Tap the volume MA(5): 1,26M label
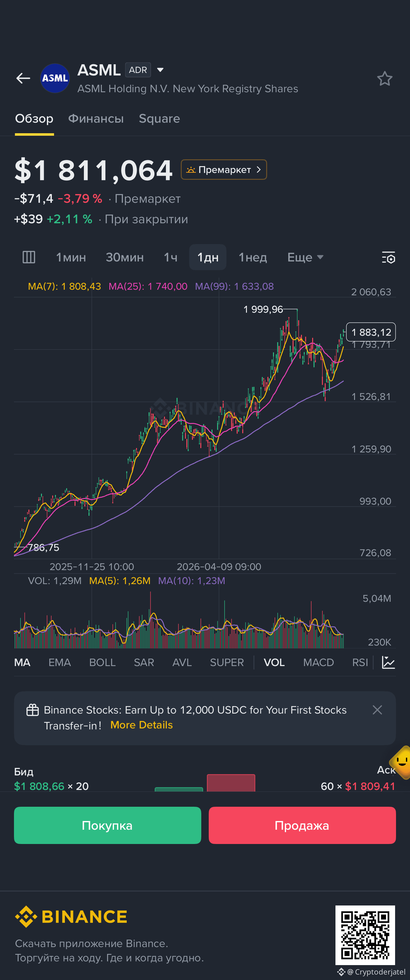 [120, 581]
